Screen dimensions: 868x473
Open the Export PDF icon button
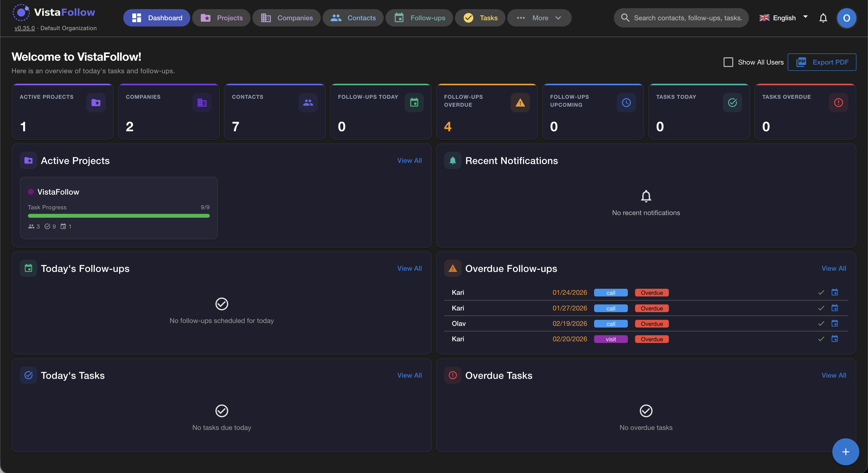tap(802, 62)
